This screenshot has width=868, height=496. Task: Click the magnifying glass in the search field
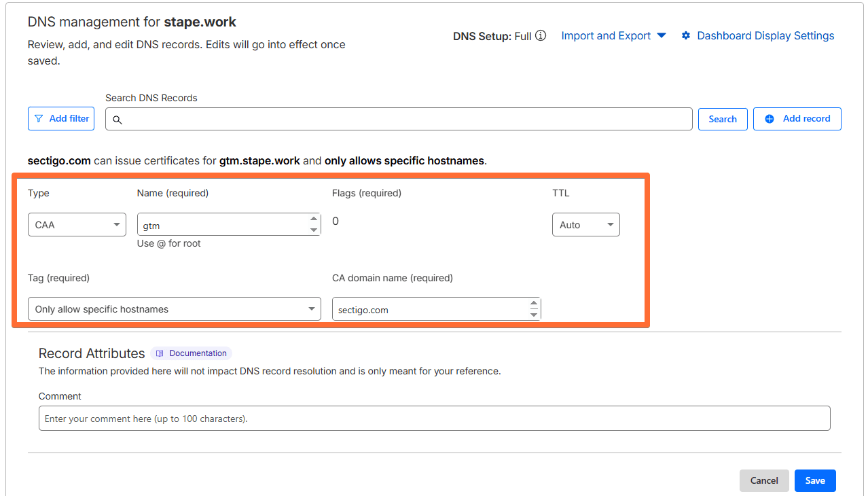pyautogui.click(x=117, y=119)
